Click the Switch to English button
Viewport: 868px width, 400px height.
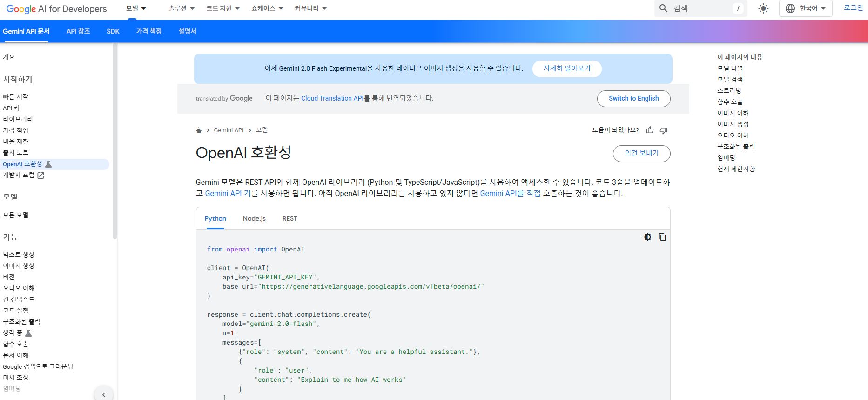point(633,99)
